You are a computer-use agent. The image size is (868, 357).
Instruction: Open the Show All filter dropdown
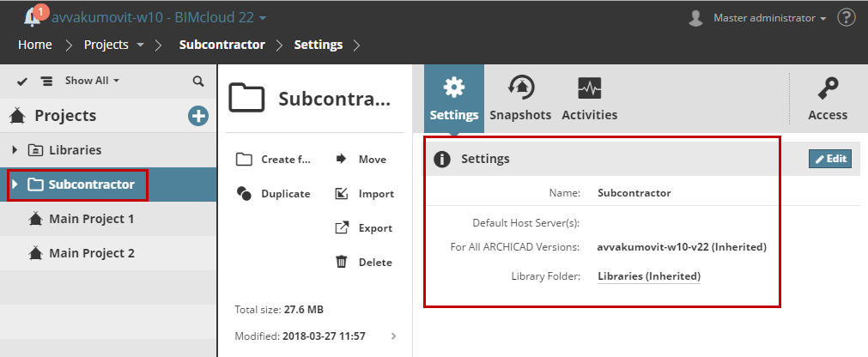point(92,81)
